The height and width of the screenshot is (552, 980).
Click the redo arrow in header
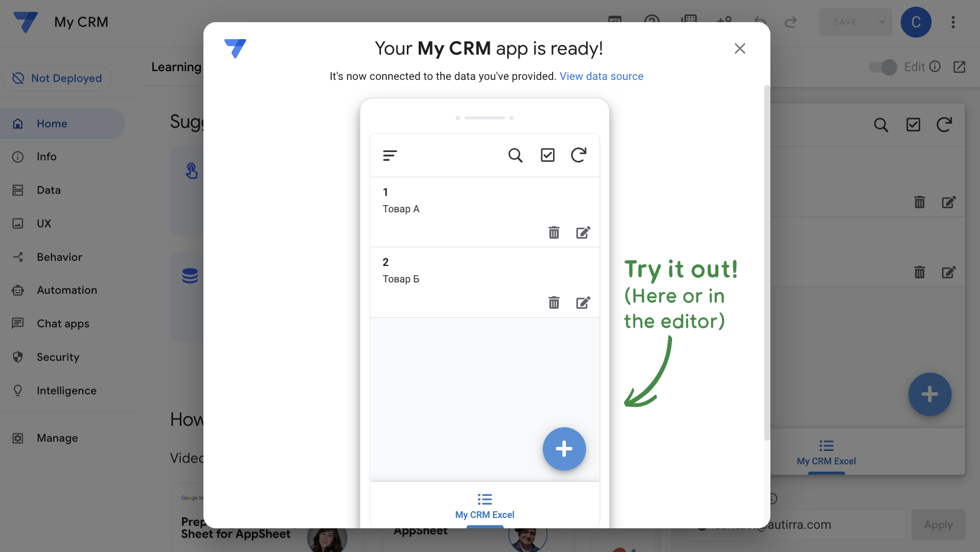click(x=790, y=22)
